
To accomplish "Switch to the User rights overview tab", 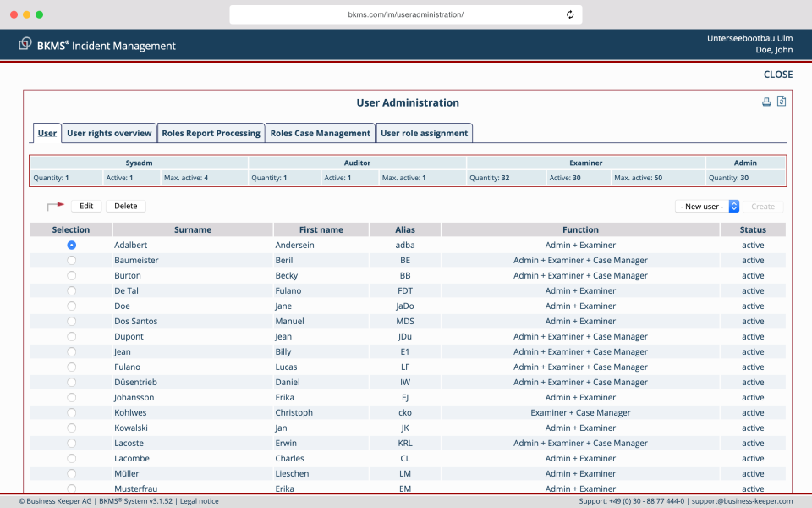I will [x=109, y=133].
